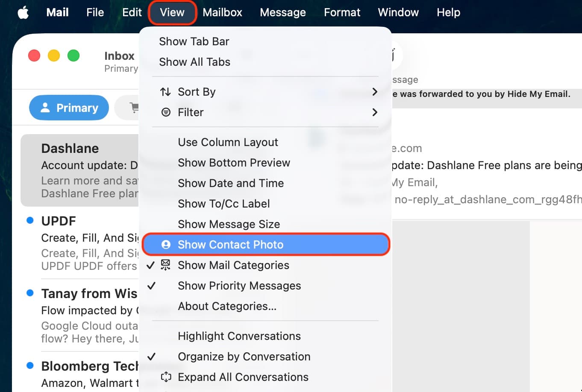
Task: Expand the Filter submenu
Action: click(x=265, y=112)
